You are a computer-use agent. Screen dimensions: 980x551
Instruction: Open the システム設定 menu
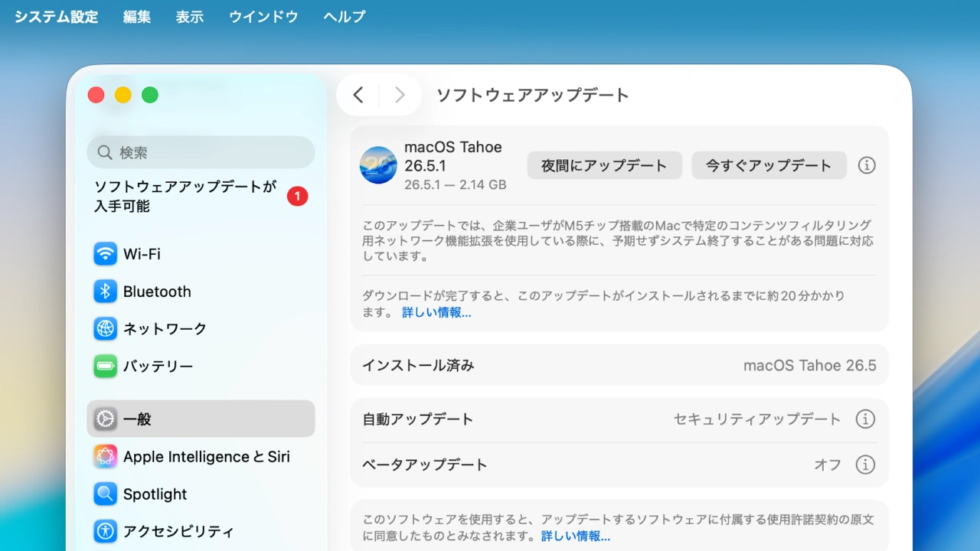pyautogui.click(x=57, y=17)
